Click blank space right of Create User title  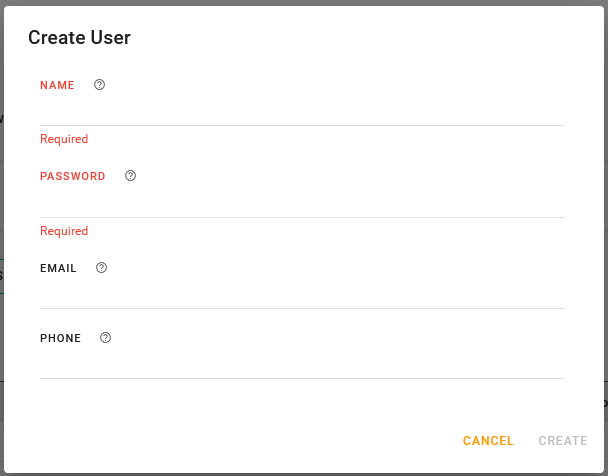pyautogui.click(x=380, y=38)
